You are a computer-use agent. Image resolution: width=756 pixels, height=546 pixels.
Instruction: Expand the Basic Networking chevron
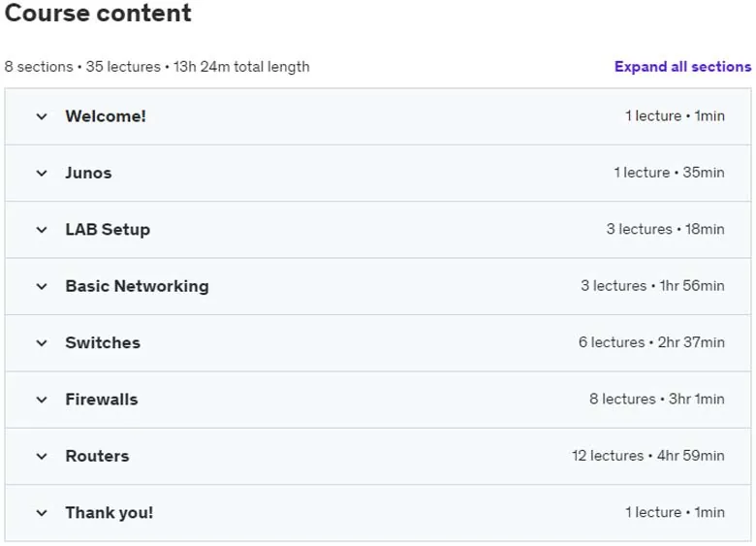pyautogui.click(x=42, y=286)
